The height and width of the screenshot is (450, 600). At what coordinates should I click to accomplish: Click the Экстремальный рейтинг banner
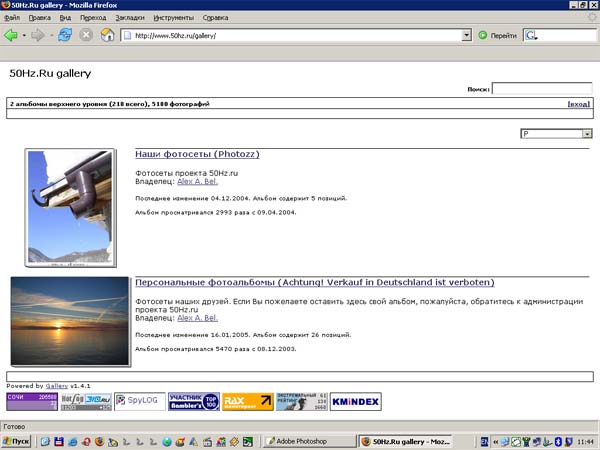tap(302, 401)
